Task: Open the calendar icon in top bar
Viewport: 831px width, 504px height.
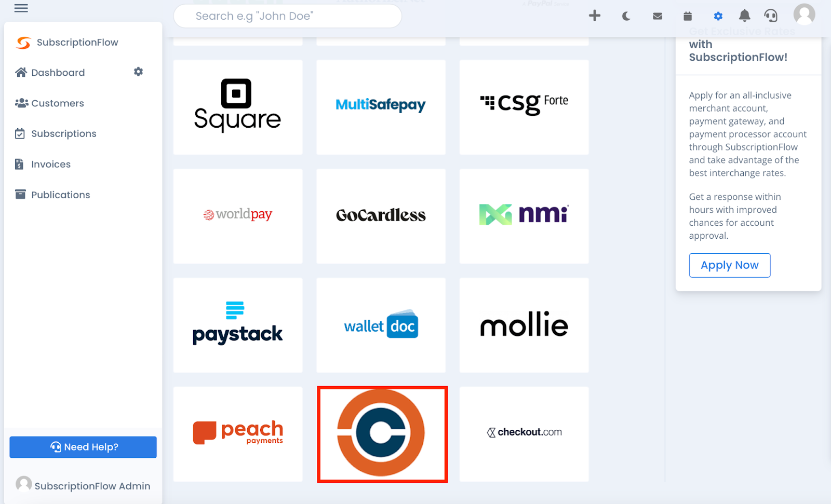Action: 688,16
